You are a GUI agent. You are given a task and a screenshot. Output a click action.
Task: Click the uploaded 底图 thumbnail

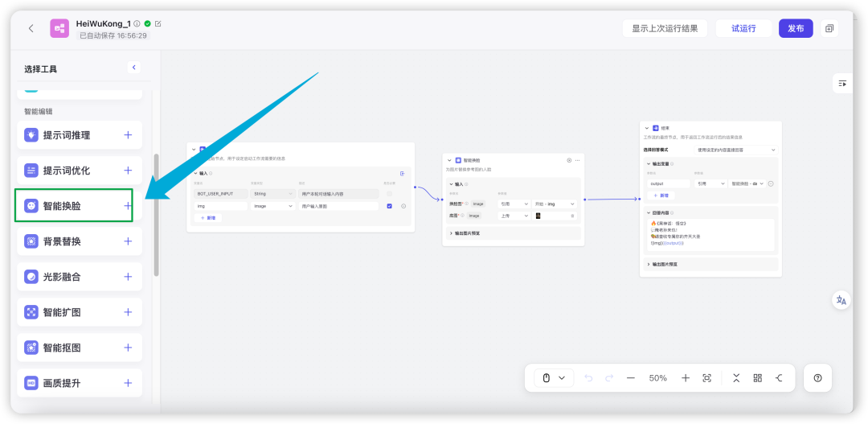538,216
